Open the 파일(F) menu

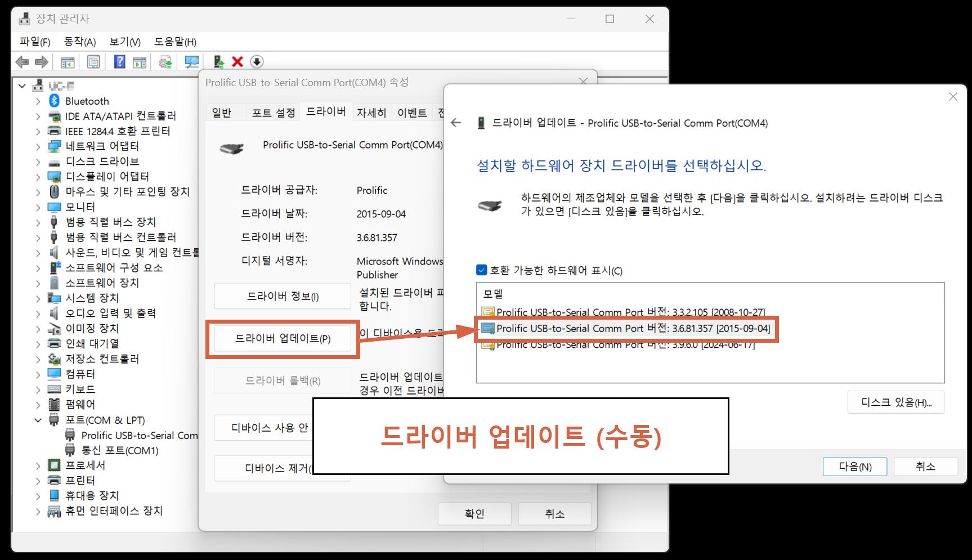(35, 42)
